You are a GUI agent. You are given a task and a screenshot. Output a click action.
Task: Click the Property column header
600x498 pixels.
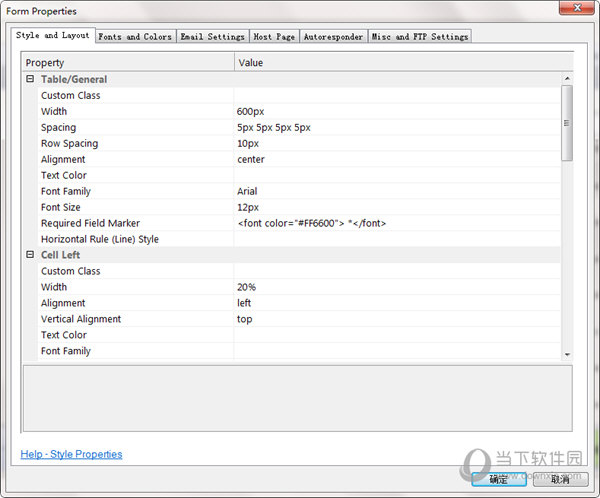[128, 62]
